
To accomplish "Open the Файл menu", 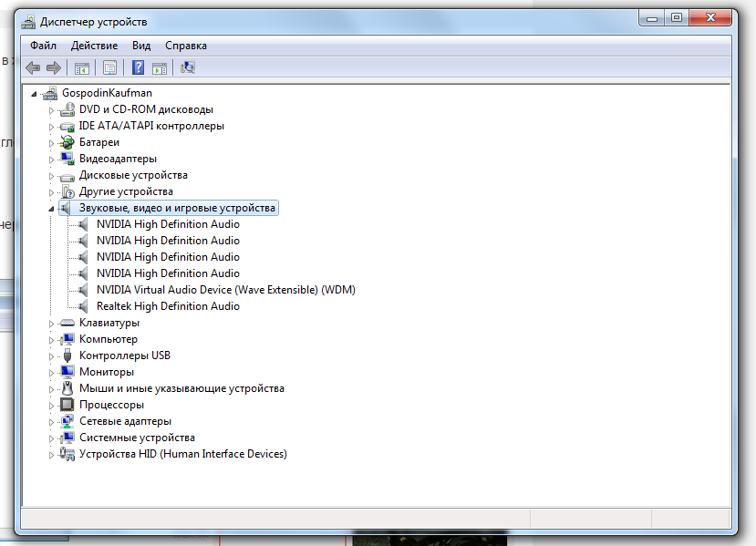I will tap(43, 46).
